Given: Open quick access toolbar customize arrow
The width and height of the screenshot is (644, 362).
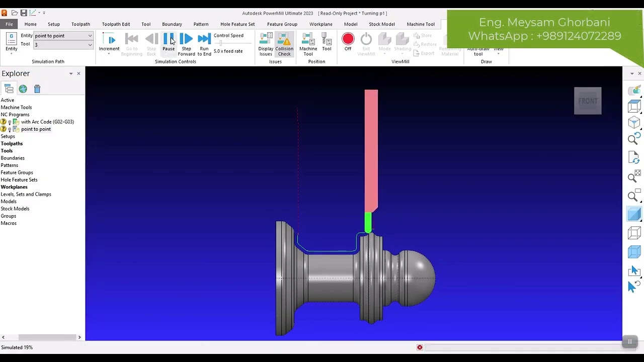Looking at the screenshot, I should [x=44, y=13].
